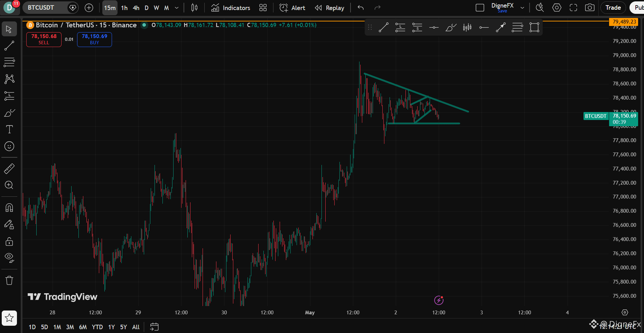Select the 1M date range

[x=57, y=327]
